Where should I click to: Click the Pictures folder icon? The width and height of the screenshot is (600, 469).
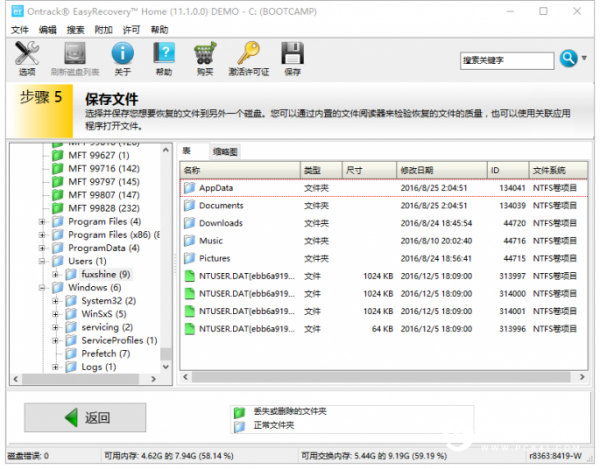[x=189, y=258]
